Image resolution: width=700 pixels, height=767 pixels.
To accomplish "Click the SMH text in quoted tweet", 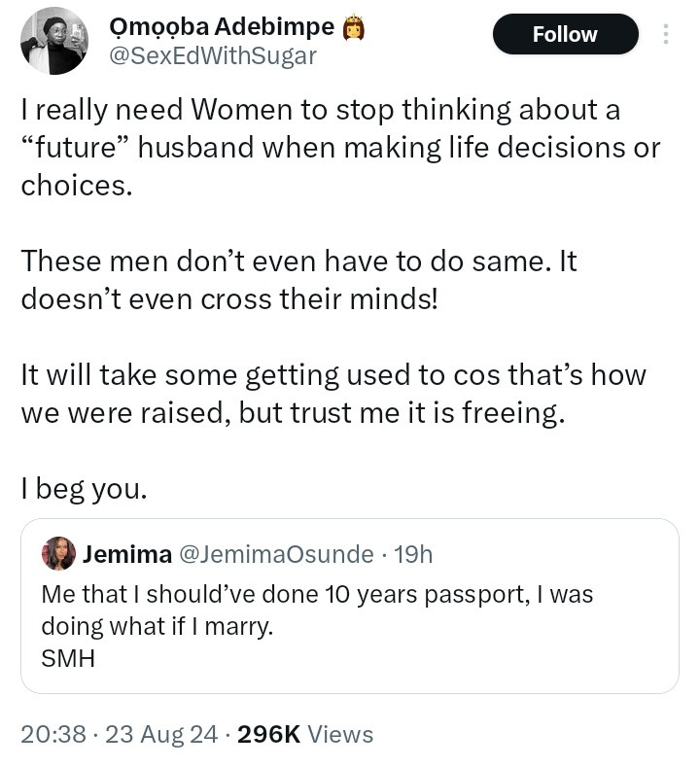I will coord(68,658).
